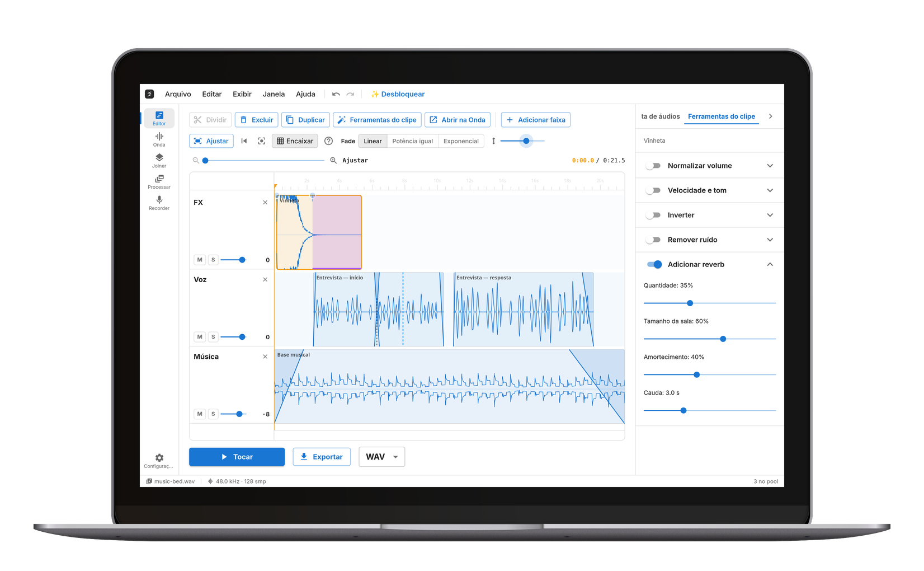Click the center-on-selection icon

pos(262,141)
